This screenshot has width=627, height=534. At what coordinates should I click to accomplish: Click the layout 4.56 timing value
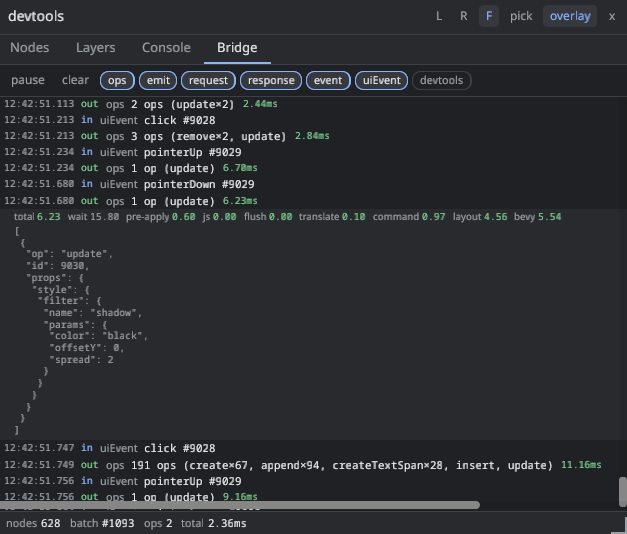coord(480,217)
